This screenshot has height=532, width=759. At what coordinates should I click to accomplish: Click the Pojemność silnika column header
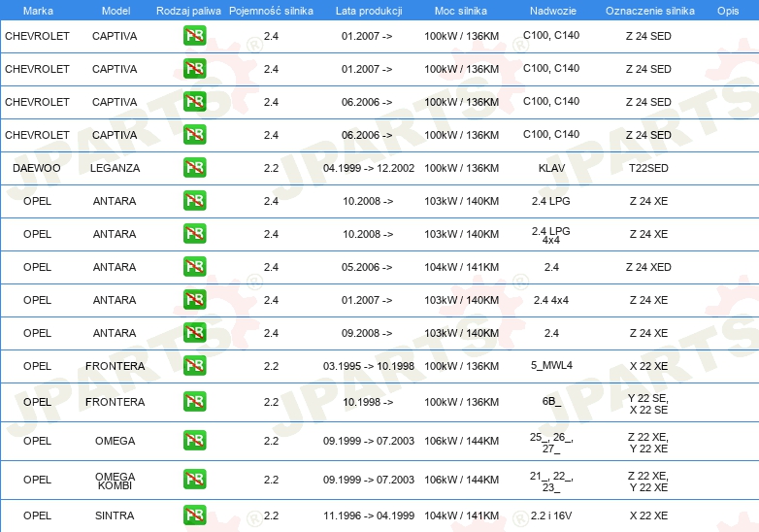coord(271,11)
